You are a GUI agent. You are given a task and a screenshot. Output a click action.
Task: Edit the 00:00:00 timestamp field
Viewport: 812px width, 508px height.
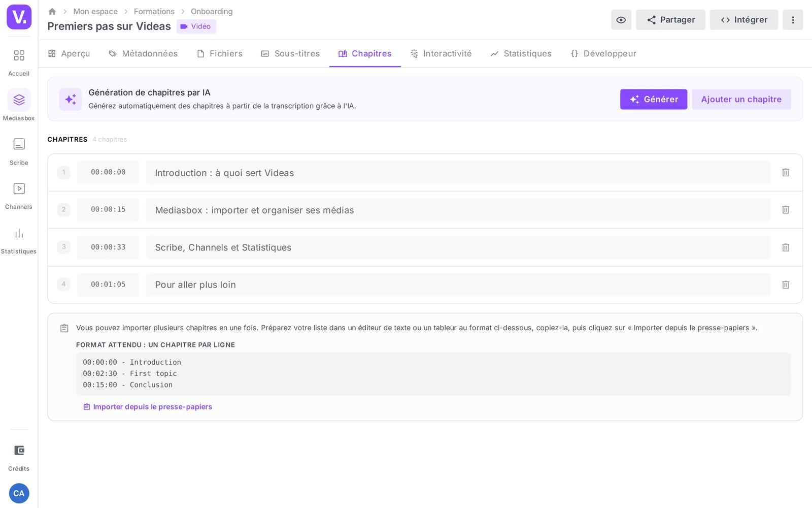[x=108, y=172]
